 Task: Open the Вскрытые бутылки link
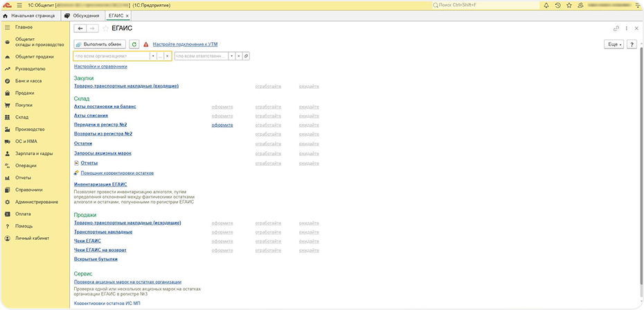96,259
